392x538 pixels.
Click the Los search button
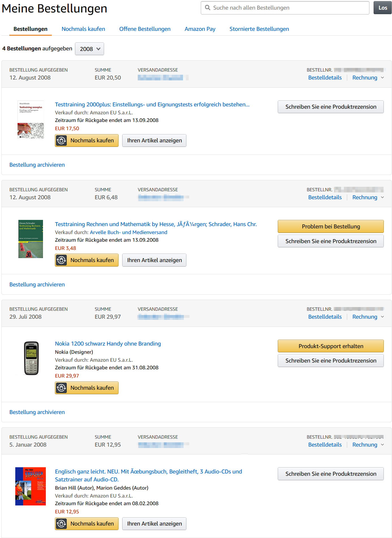383,8
